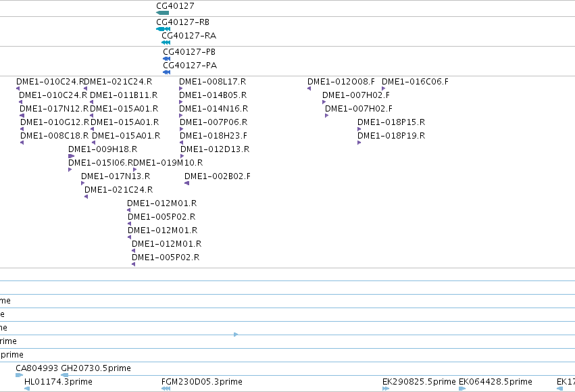This screenshot has width=575, height=392.
Task: Open the CG40127-RA transcript label
Action: coord(189,36)
